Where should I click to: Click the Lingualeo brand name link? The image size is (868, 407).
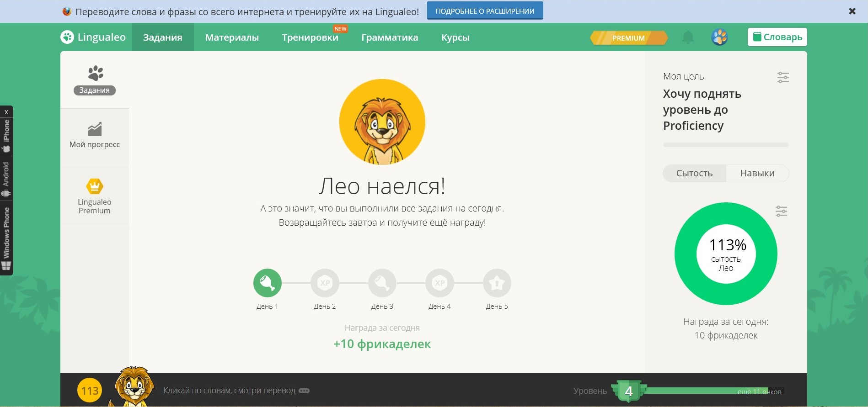click(x=102, y=37)
